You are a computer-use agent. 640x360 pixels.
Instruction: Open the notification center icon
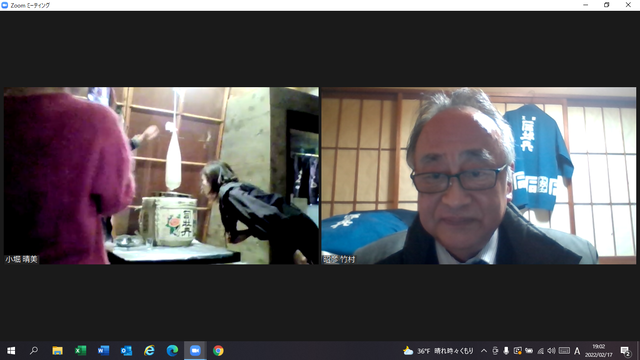(625, 351)
